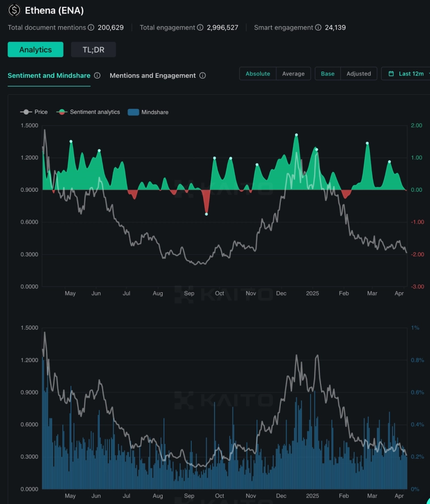This screenshot has height=504, width=430.
Task: Click the -3.00 sentiment axis label
Action: click(417, 287)
